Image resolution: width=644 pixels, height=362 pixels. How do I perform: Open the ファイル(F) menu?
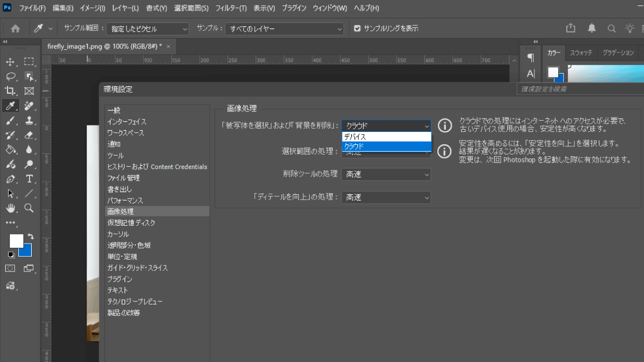pyautogui.click(x=32, y=9)
